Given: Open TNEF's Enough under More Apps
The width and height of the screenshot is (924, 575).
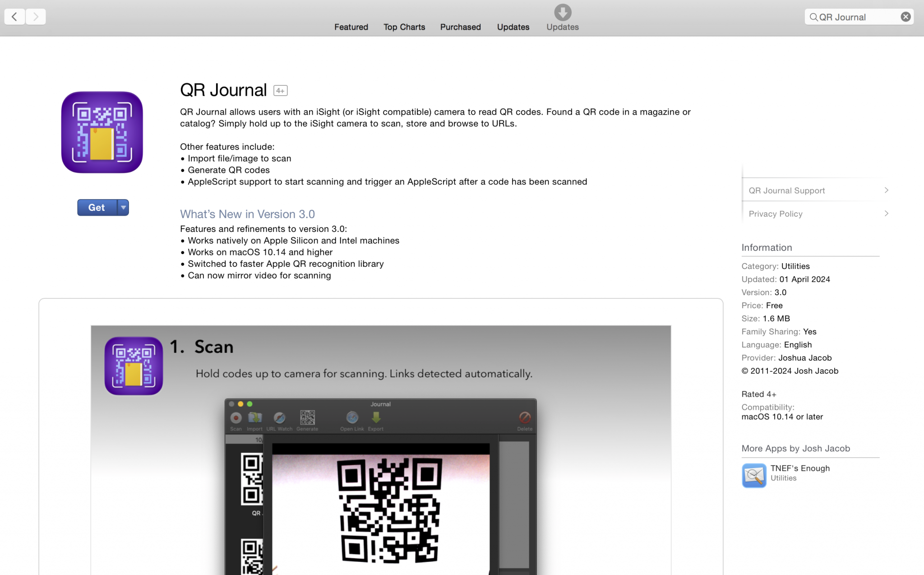Looking at the screenshot, I should 799,468.
